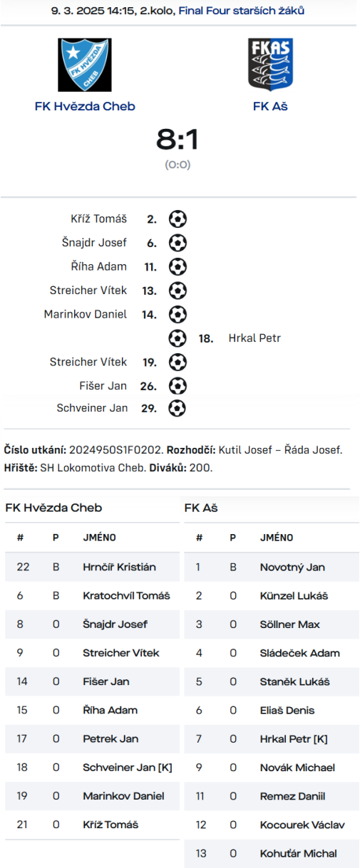This screenshot has width=360, height=868.
Task: Click the FK Hvězda Cheb club logo
Action: [x=85, y=65]
